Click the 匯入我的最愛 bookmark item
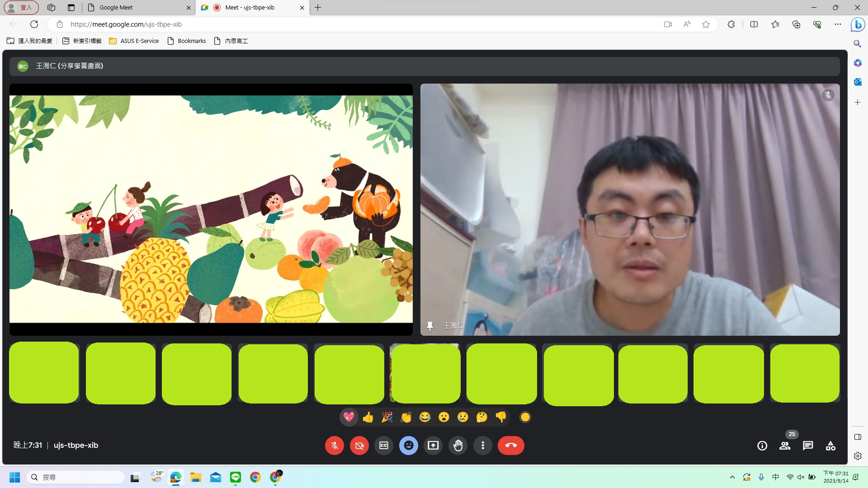Viewport: 868px width, 488px height. 30,41
